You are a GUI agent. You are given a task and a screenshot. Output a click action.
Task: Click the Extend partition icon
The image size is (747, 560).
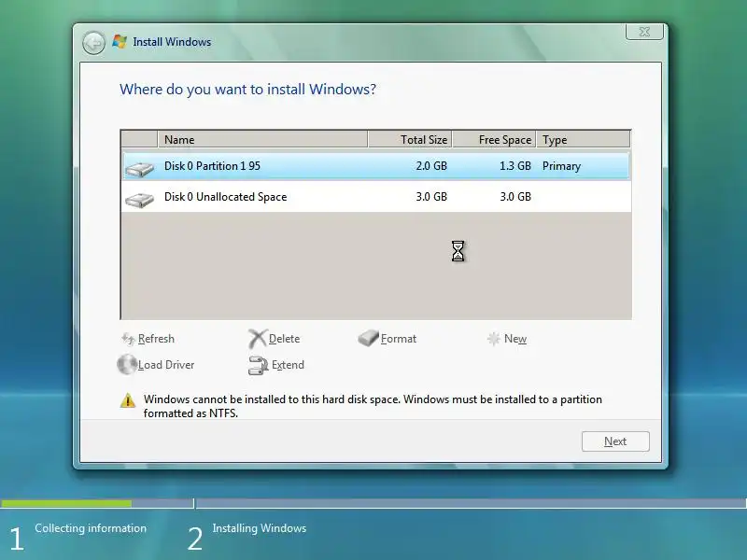[x=259, y=365]
